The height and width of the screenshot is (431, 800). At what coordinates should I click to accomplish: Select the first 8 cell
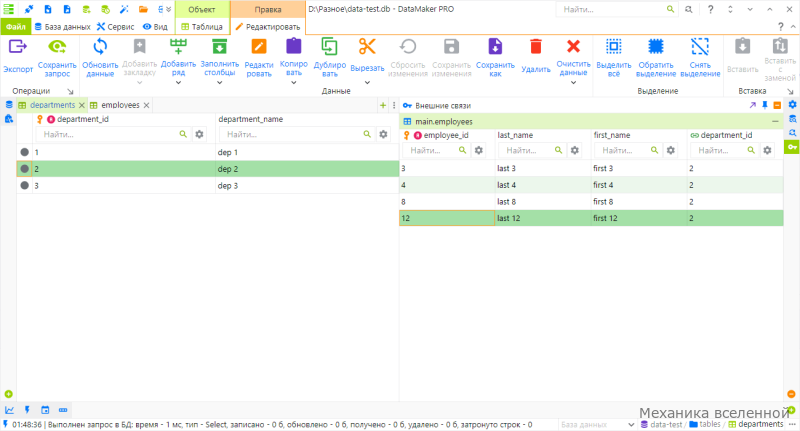point(639,201)
